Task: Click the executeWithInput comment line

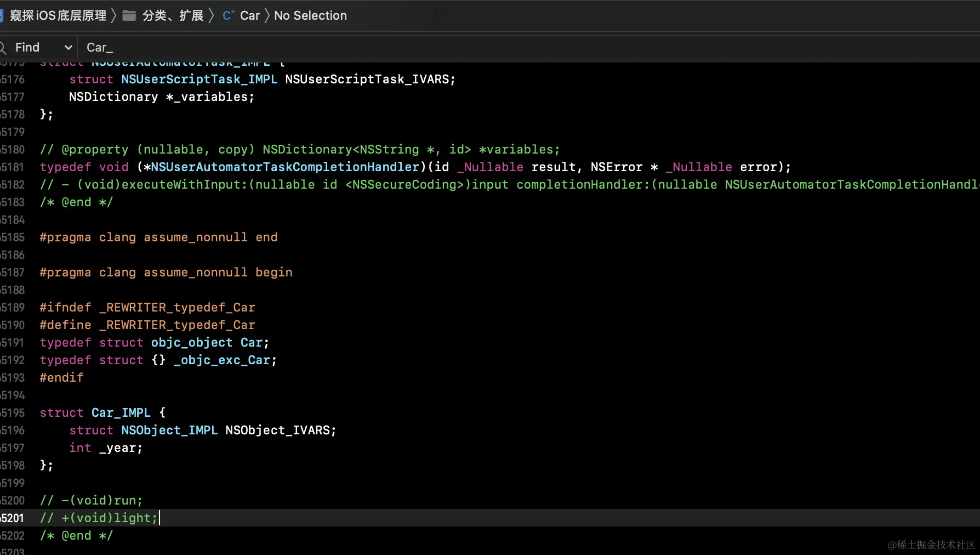Action: (x=510, y=184)
